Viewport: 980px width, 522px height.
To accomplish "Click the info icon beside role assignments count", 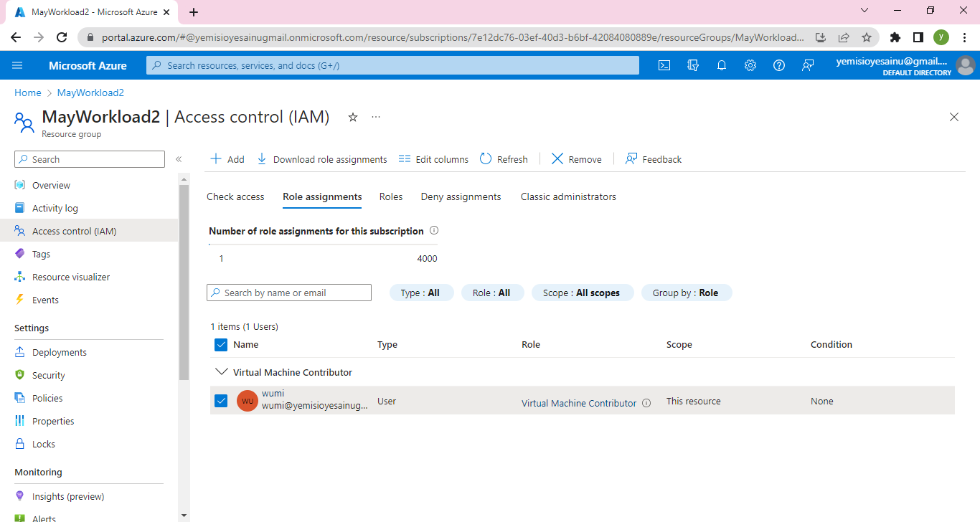I will (433, 231).
